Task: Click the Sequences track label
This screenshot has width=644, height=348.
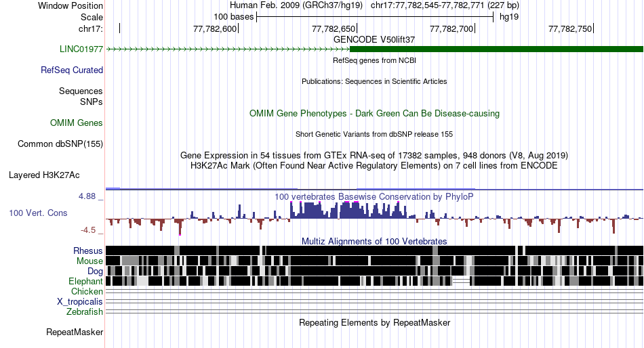Action: pos(81,91)
